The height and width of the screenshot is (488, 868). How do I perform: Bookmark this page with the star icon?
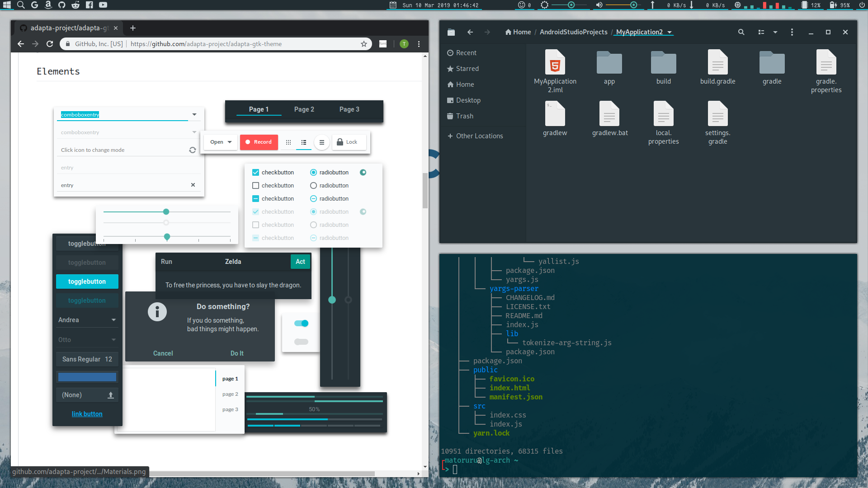pyautogui.click(x=364, y=44)
